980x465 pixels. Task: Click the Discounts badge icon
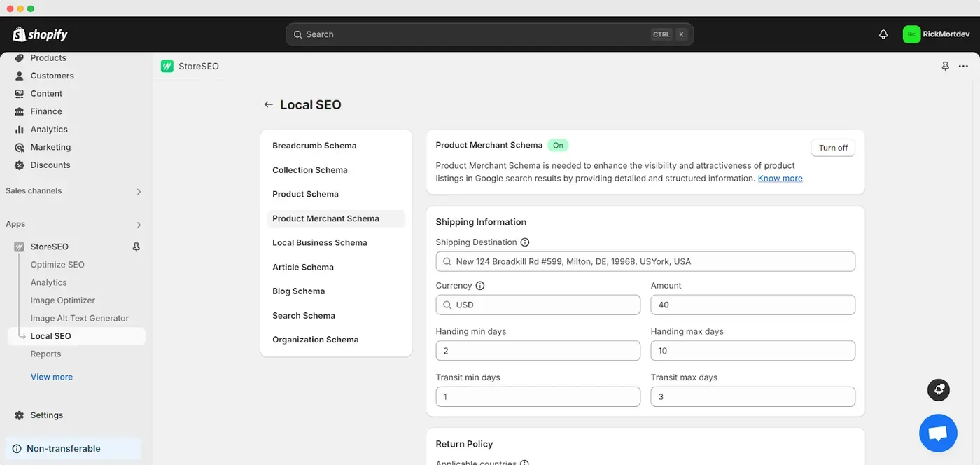pos(20,165)
